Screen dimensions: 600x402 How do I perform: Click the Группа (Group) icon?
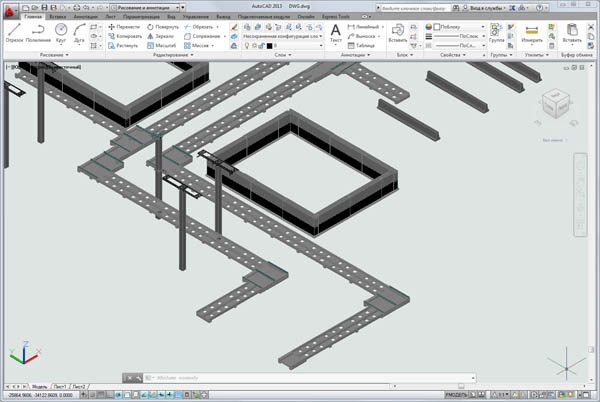coord(495,32)
